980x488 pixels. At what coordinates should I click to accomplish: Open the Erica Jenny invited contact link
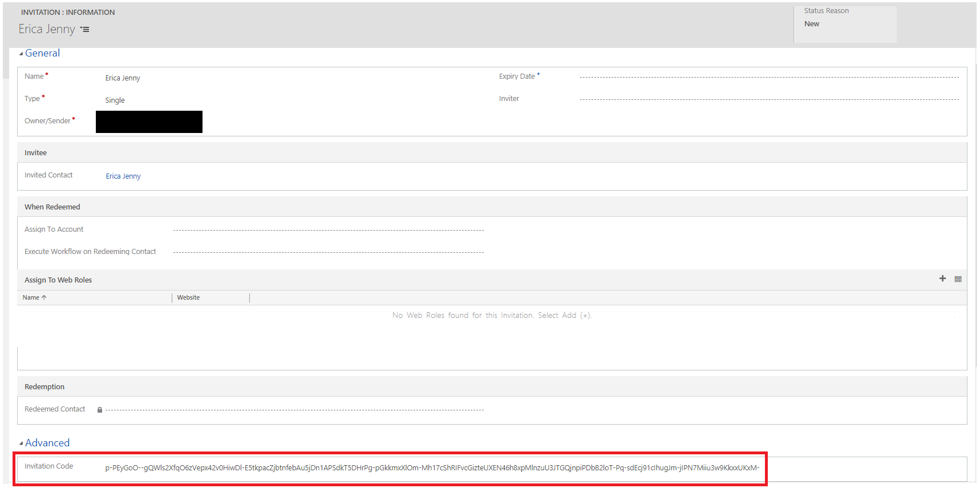(x=123, y=176)
